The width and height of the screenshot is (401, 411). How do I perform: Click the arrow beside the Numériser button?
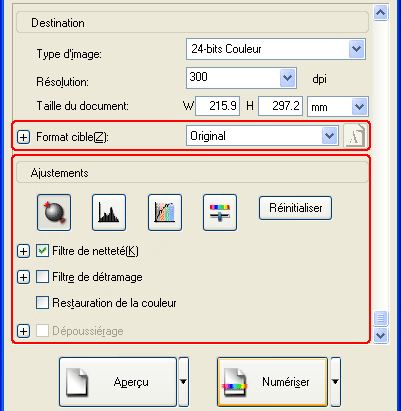pyautogui.click(x=336, y=382)
